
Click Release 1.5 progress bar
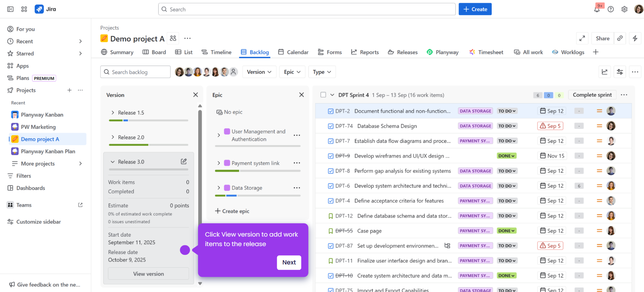coord(148,120)
